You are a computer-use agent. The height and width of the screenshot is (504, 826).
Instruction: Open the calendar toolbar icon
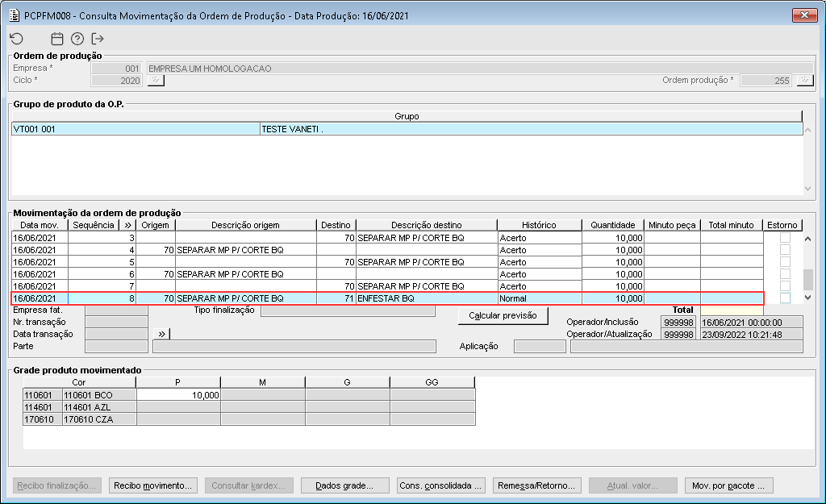pyautogui.click(x=57, y=39)
